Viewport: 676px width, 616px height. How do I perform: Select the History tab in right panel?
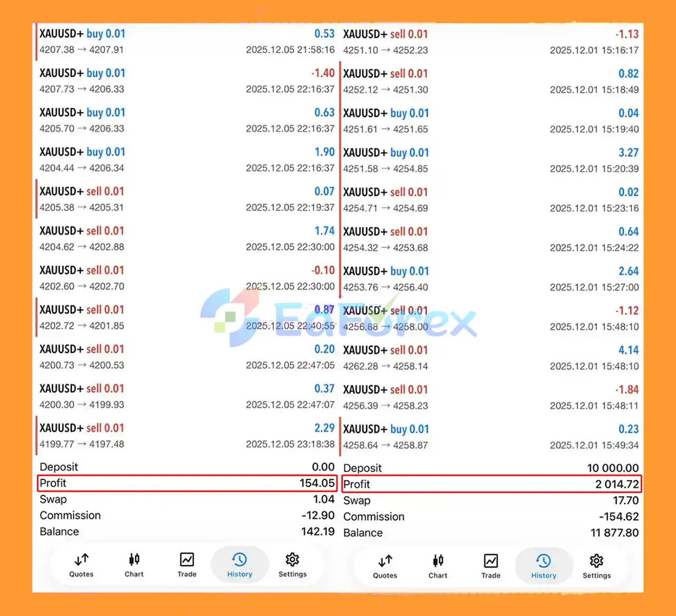(x=543, y=566)
